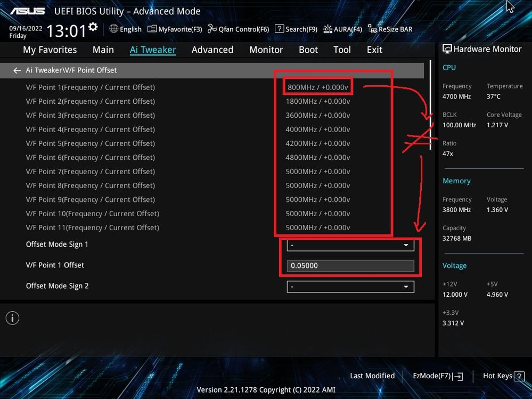This screenshot has width=532, height=399.
Task: Click the BCLK 100.00 MHz value
Action: (x=459, y=125)
